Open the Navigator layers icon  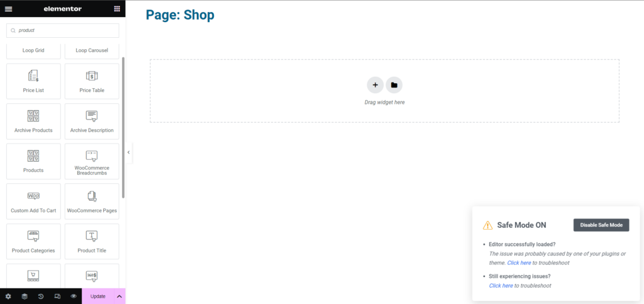click(25, 296)
